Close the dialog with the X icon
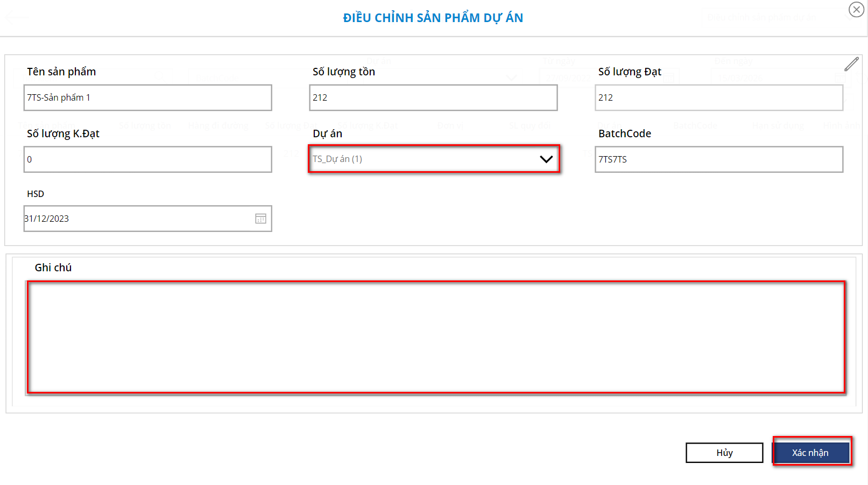The width and height of the screenshot is (868, 485). click(856, 10)
